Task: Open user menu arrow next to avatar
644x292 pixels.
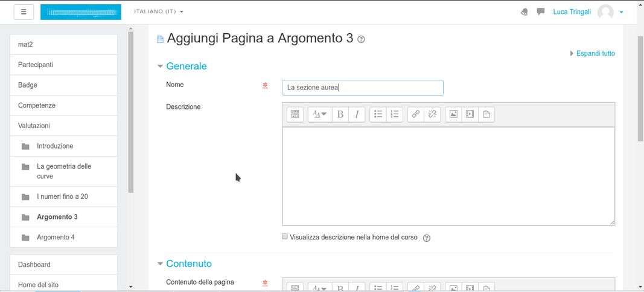Action: pyautogui.click(x=622, y=12)
